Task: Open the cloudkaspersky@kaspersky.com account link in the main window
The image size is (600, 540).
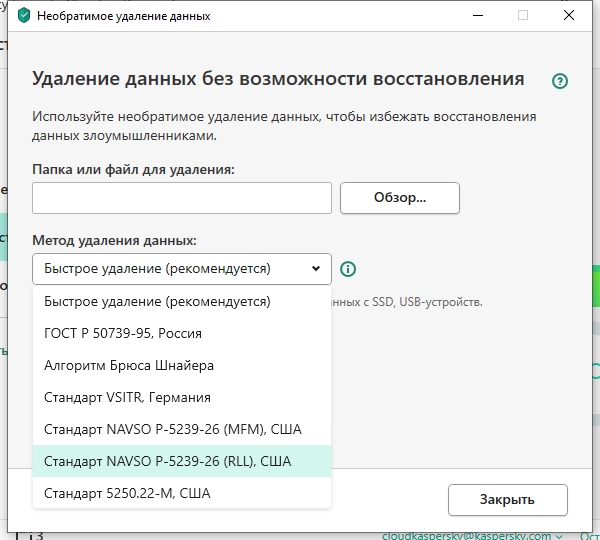Action: point(471,535)
